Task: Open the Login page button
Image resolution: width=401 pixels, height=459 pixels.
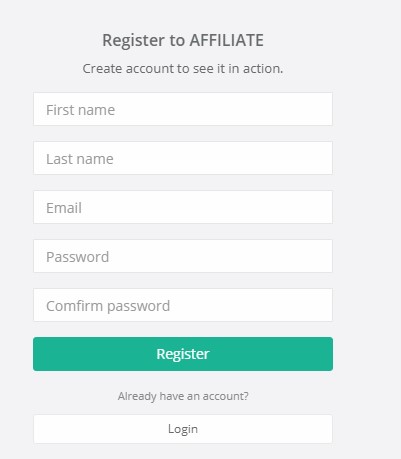Action: (183, 429)
